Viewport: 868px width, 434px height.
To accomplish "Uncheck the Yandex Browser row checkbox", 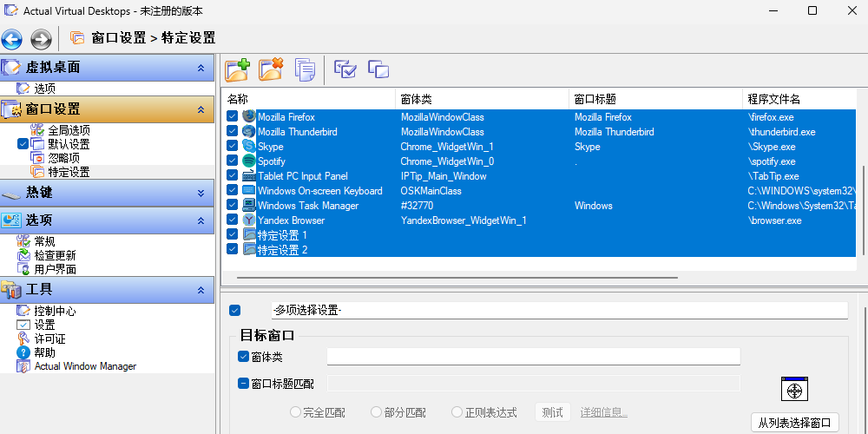I will click(232, 220).
